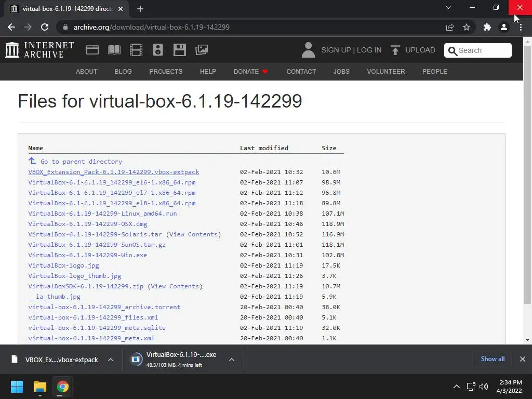This screenshot has height=399, width=532.
Task: Open the taskbar clock and date
Action: (x=509, y=387)
